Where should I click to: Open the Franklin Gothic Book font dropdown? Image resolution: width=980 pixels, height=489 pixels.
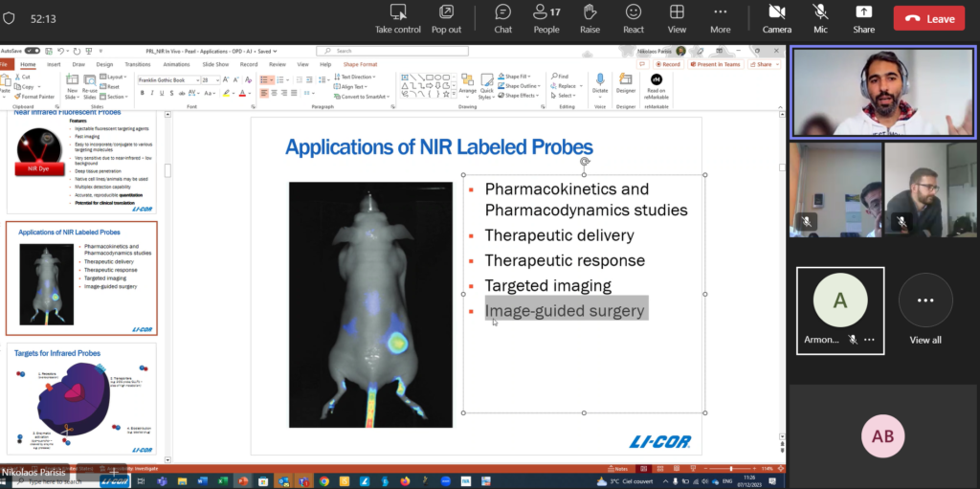tap(197, 80)
